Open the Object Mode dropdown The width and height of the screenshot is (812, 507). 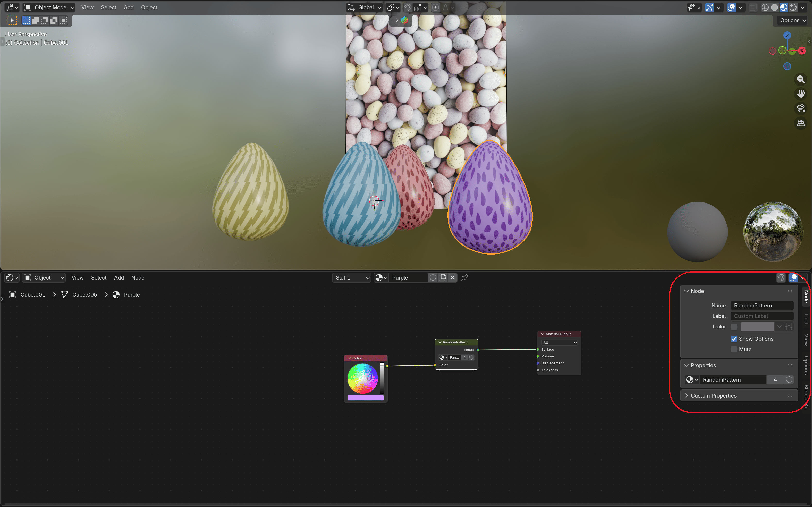[x=49, y=7]
